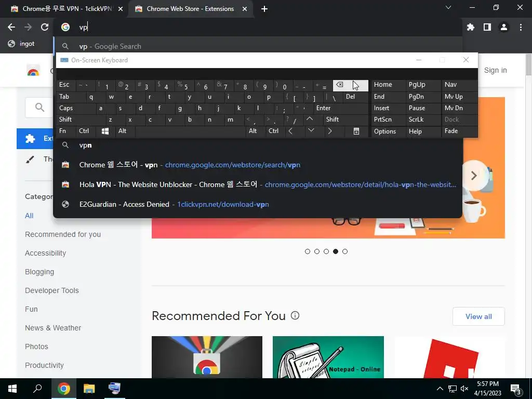Open Windows Start menu
Screen dimensions: 532x399
coord(12,389)
